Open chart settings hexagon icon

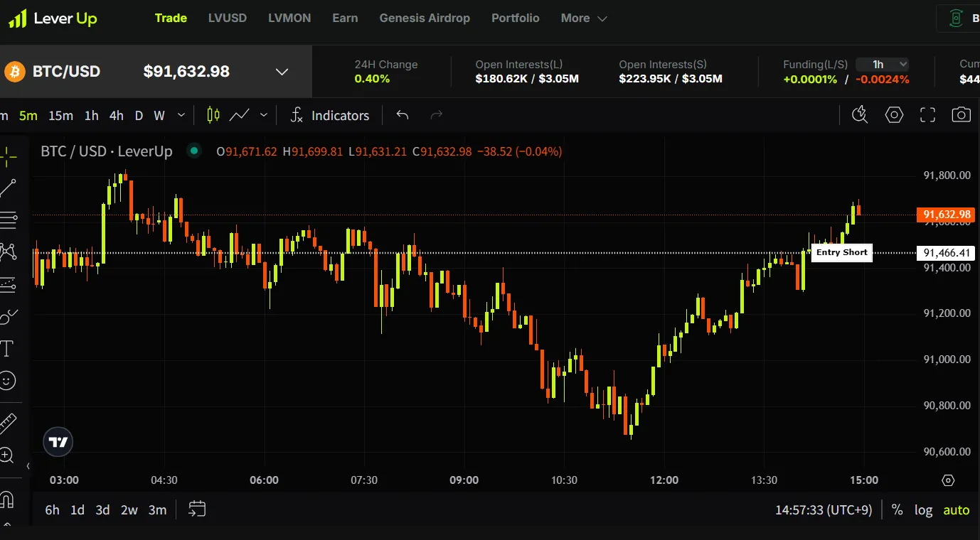point(894,115)
